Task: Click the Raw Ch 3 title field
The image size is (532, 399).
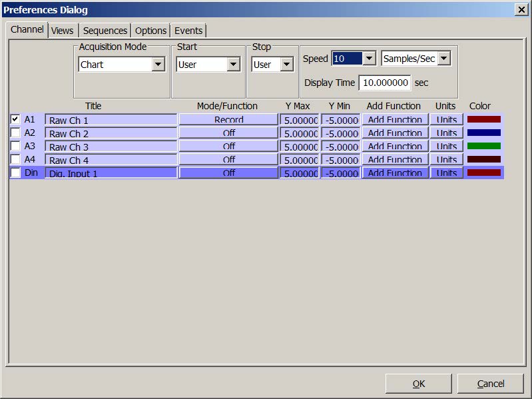Action: 111,146
